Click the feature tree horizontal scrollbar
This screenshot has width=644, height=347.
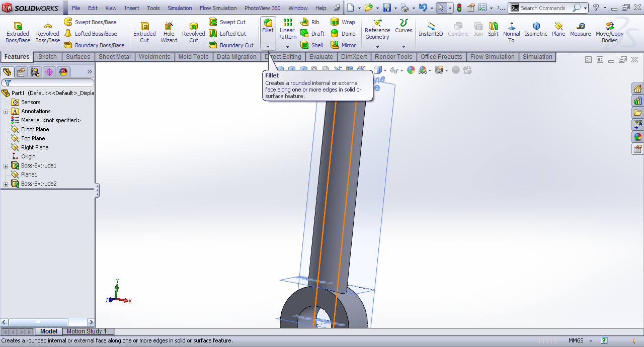point(47,322)
